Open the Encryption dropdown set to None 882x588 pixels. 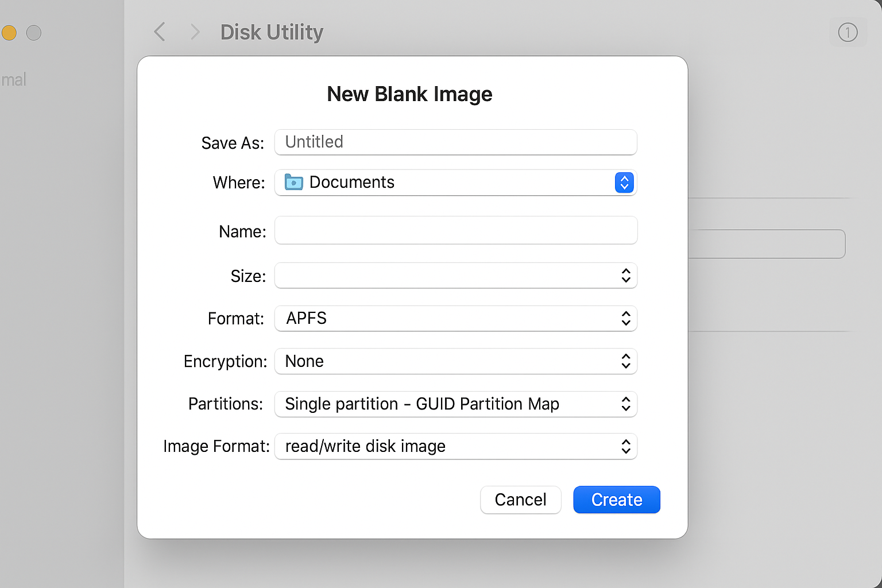455,361
